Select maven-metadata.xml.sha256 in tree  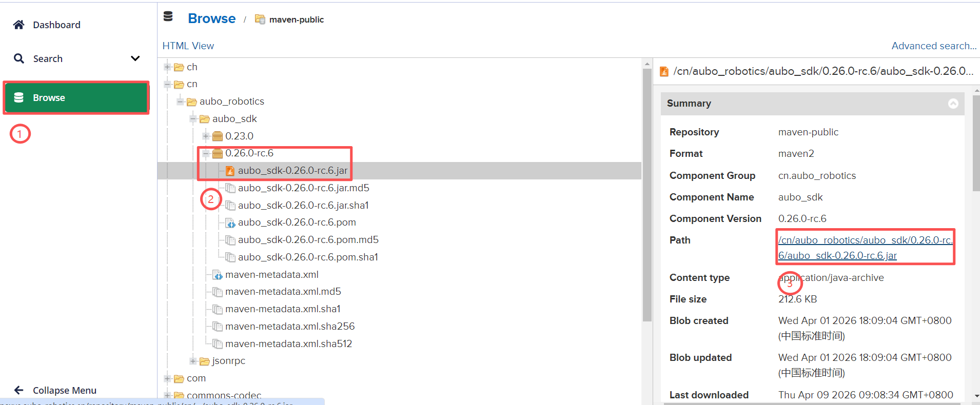pyautogui.click(x=290, y=327)
